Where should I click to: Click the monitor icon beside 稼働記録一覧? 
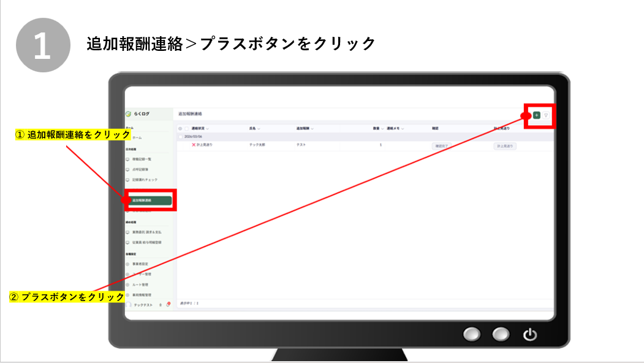[x=128, y=159]
